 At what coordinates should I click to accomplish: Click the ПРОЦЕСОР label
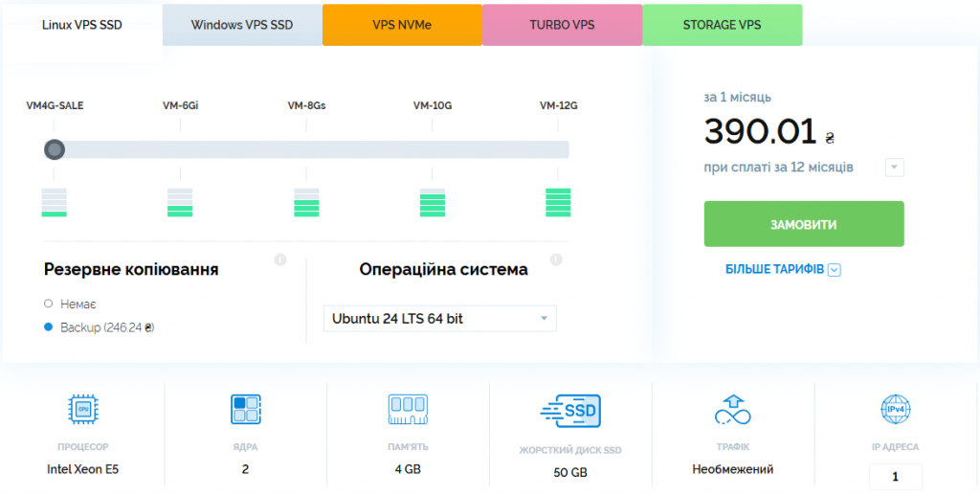83,447
